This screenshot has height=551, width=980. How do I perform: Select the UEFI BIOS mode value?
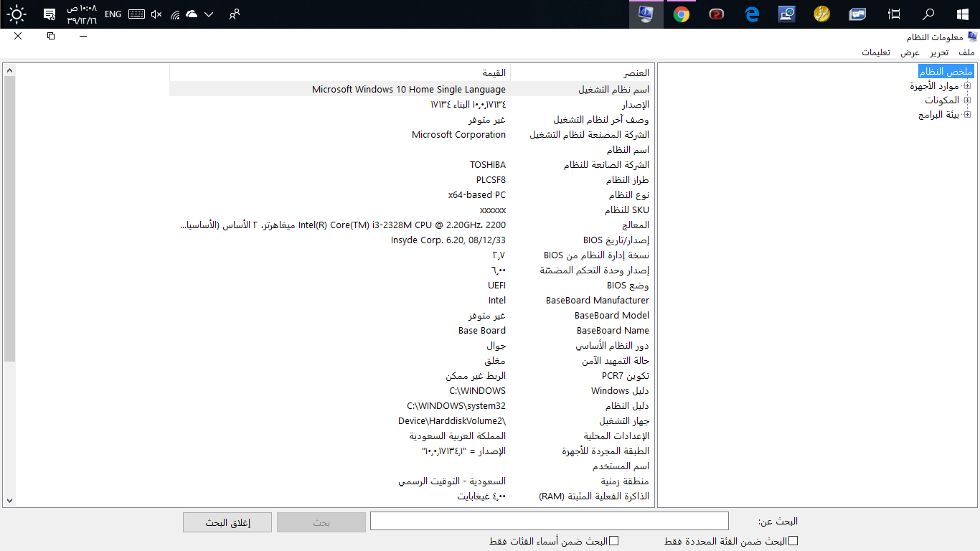tap(496, 285)
